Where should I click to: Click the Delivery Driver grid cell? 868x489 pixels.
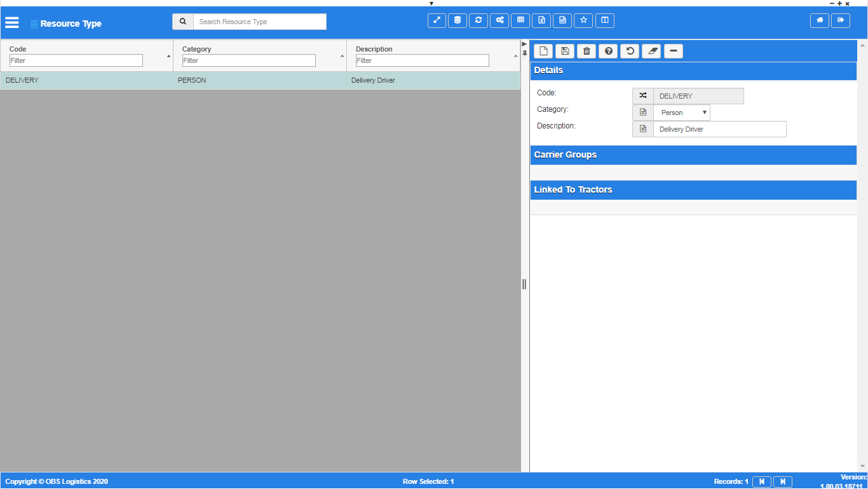point(433,81)
